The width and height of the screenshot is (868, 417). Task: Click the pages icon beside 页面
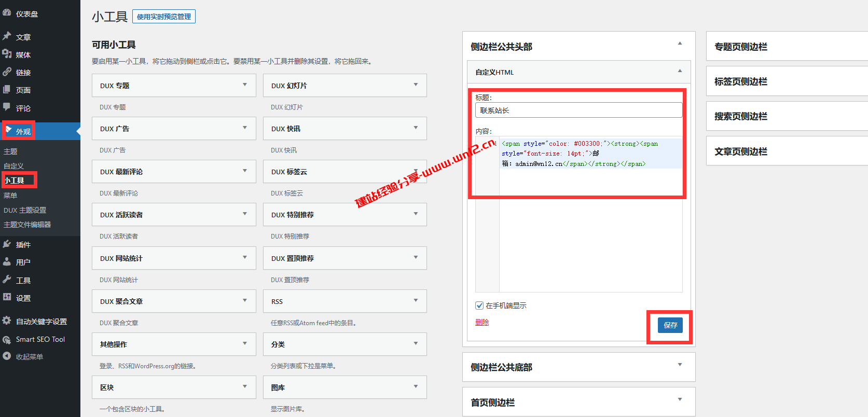pos(7,89)
